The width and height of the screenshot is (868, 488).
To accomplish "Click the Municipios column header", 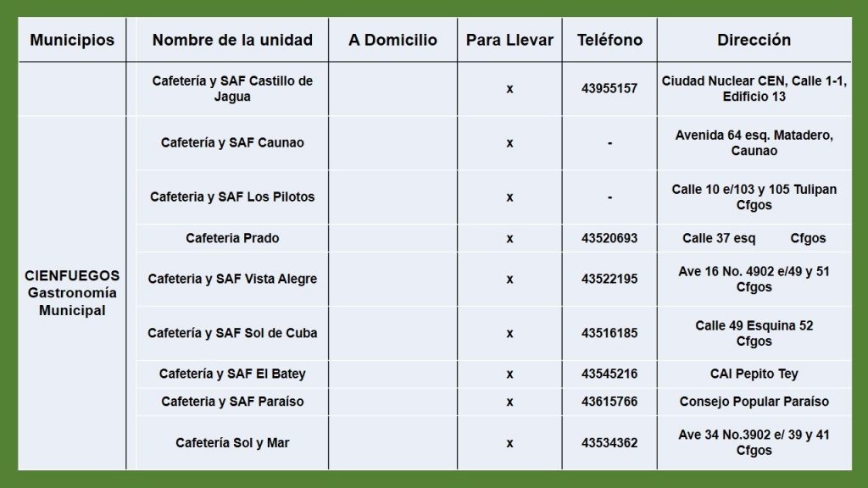I will 72,40.
